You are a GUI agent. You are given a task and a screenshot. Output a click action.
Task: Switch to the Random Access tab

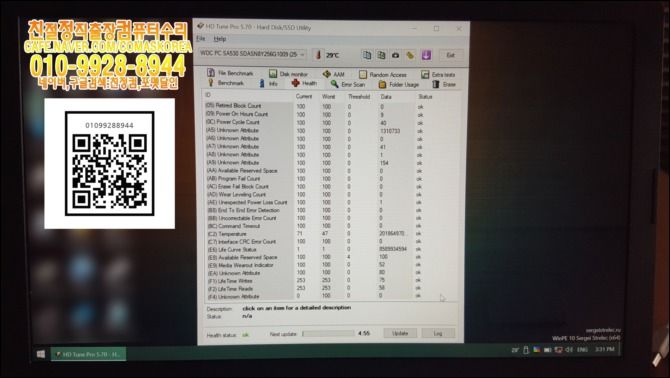coord(383,75)
